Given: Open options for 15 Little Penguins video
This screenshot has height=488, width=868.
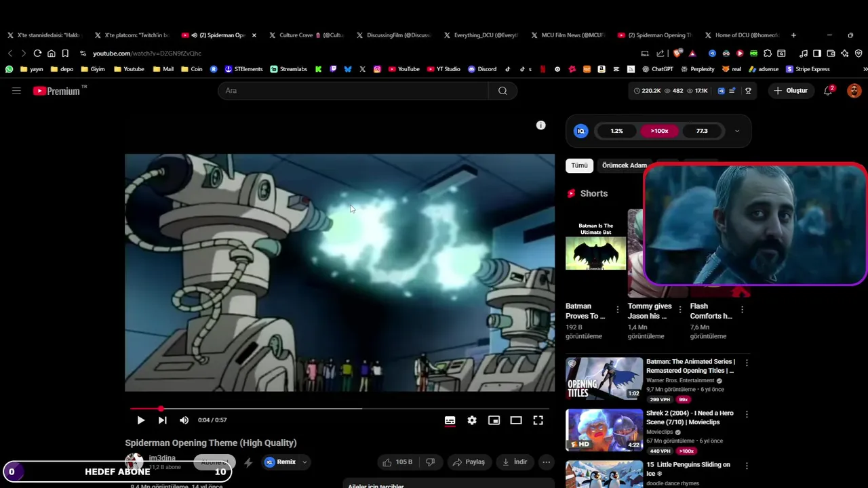Looking at the screenshot, I should click(747, 466).
